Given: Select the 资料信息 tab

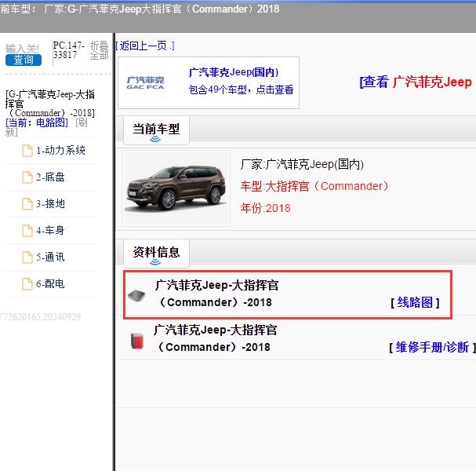Looking at the screenshot, I should tap(156, 254).
